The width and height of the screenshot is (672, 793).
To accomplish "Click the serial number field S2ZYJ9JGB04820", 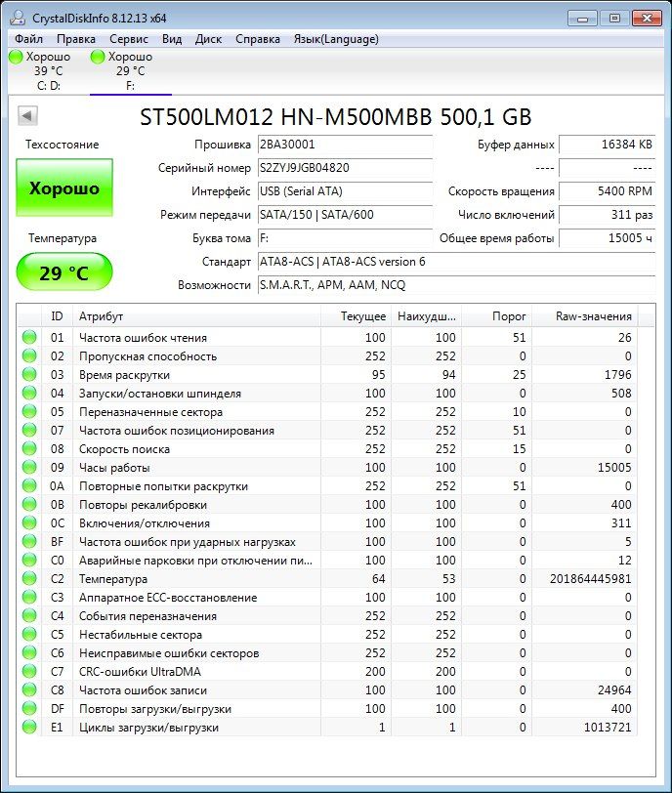I will 346,168.
